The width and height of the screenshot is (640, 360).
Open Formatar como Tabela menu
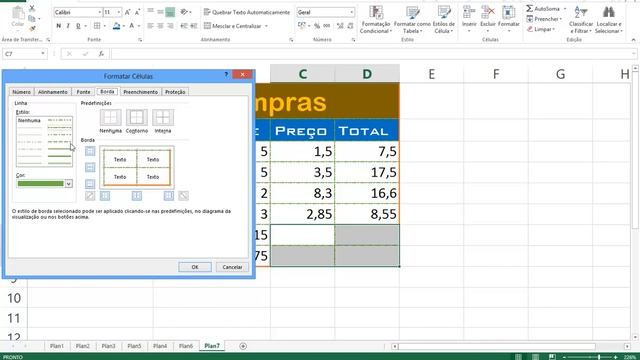click(x=412, y=20)
